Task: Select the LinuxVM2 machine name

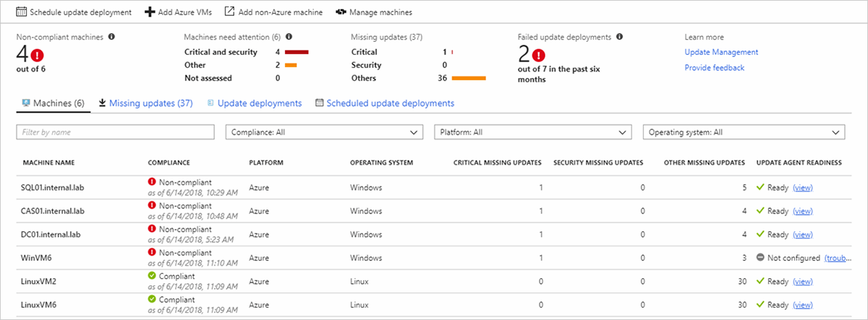Action: click(x=39, y=282)
